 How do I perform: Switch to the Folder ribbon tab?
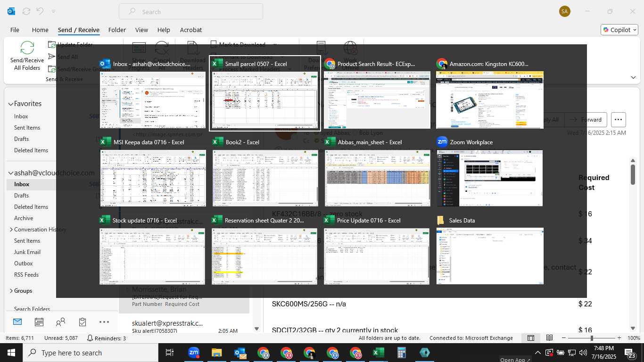tap(117, 30)
